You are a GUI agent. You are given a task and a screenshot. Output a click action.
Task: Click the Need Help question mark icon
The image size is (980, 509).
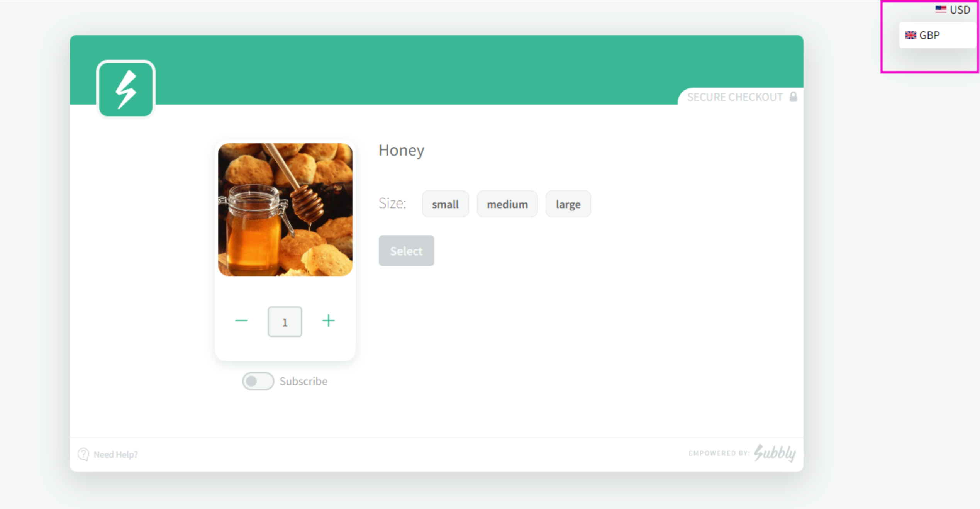click(83, 454)
